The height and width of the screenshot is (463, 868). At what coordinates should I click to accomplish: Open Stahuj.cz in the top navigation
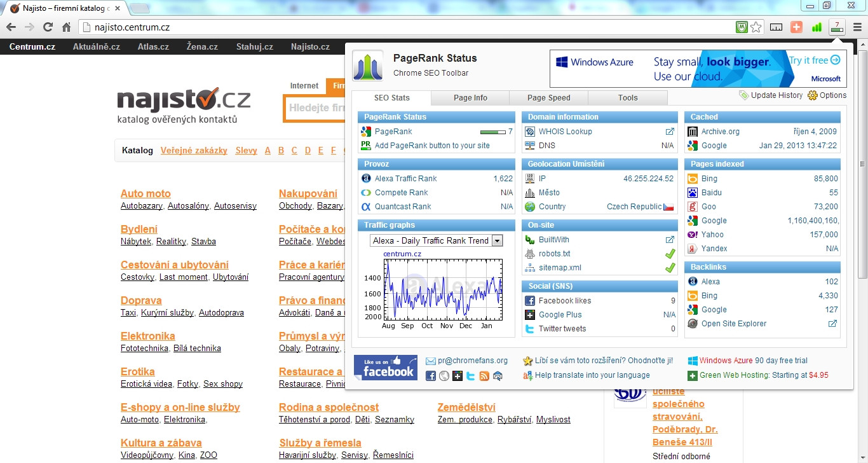(x=255, y=46)
